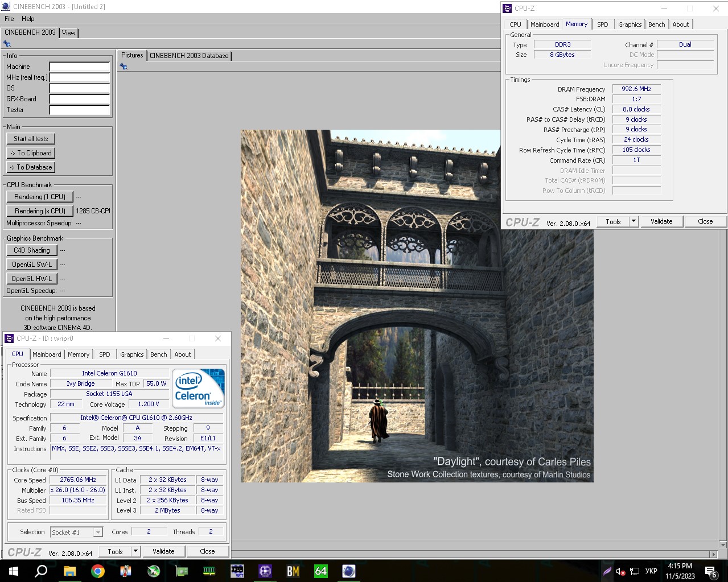Expand the Socket #1 selection dropdown
The height and width of the screenshot is (582, 728).
coord(98,533)
